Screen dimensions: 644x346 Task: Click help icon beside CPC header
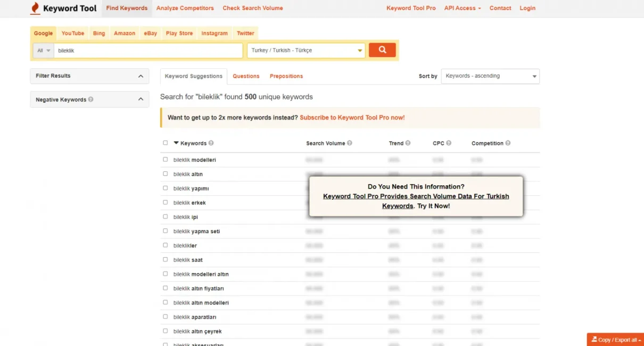click(449, 143)
